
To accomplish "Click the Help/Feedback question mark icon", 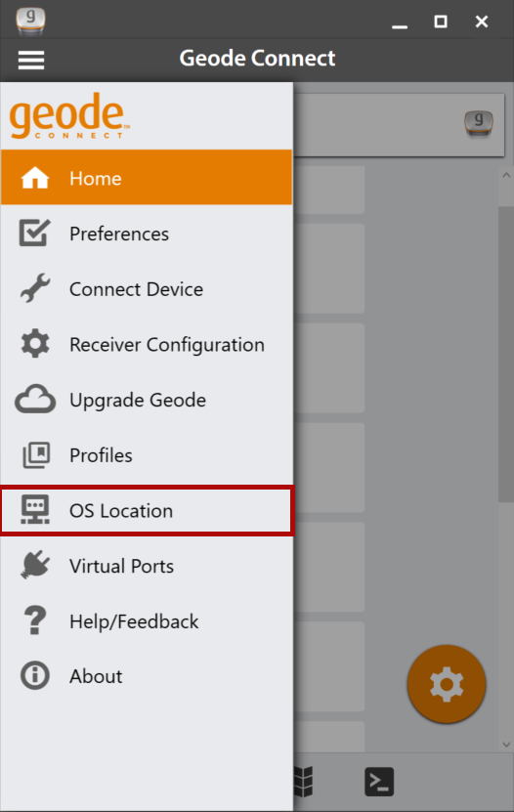I will 34,620.
